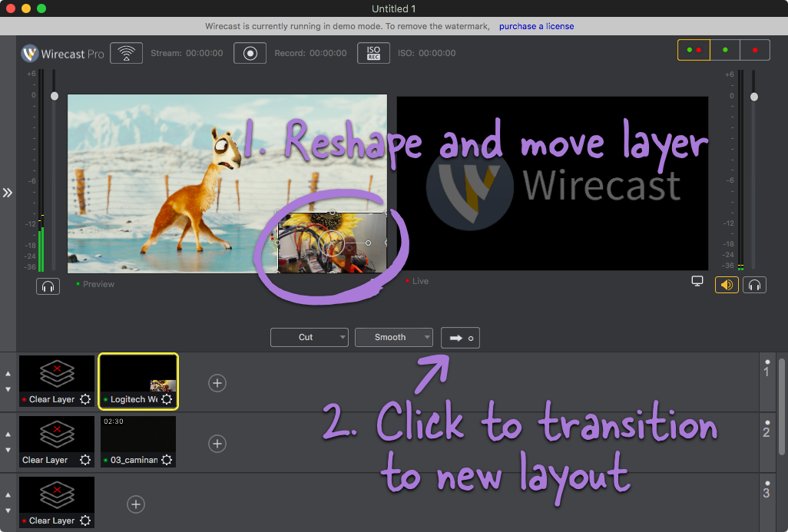
Task: Click the Record button
Action: coord(250,53)
